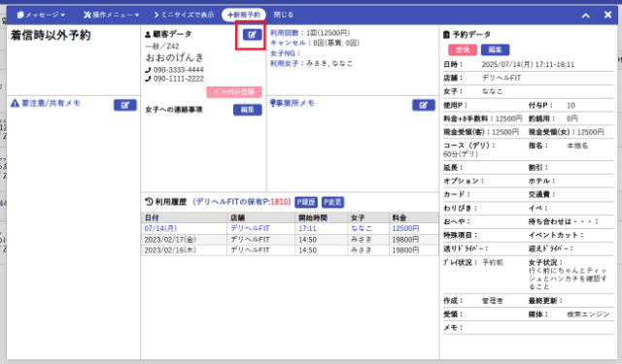The image size is (622, 364).
Task: Click the 事業所メモ lightbulb icon
Action: coord(272,104)
